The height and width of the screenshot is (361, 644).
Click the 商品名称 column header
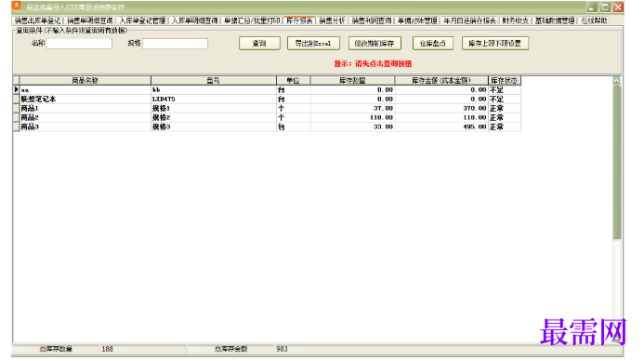(x=85, y=81)
